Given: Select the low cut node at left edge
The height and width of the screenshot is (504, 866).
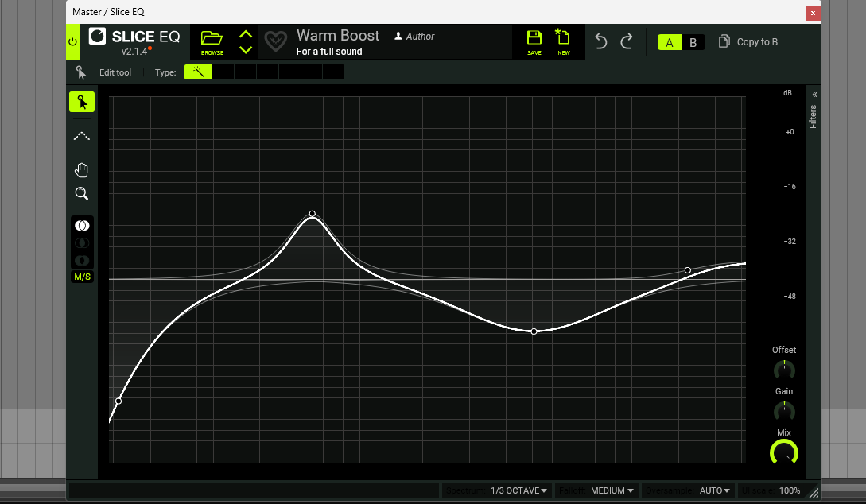Looking at the screenshot, I should click(x=118, y=401).
